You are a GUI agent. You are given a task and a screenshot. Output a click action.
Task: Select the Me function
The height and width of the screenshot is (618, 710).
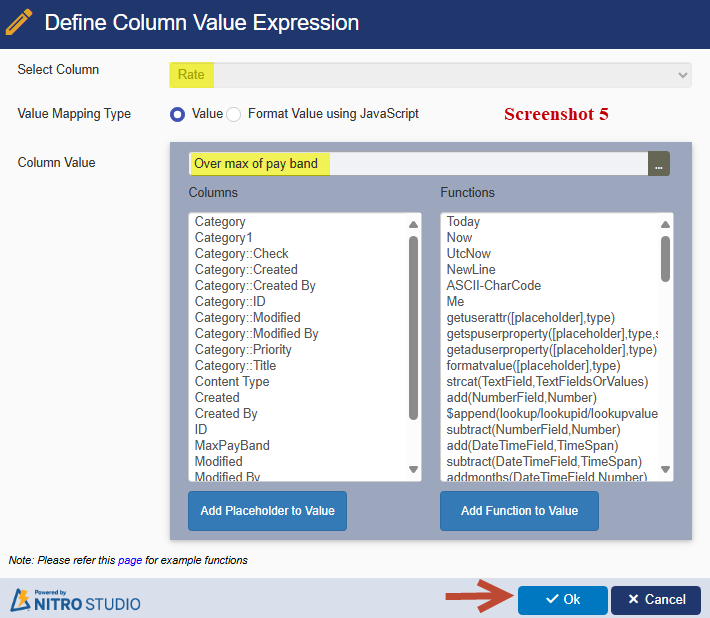coord(455,302)
